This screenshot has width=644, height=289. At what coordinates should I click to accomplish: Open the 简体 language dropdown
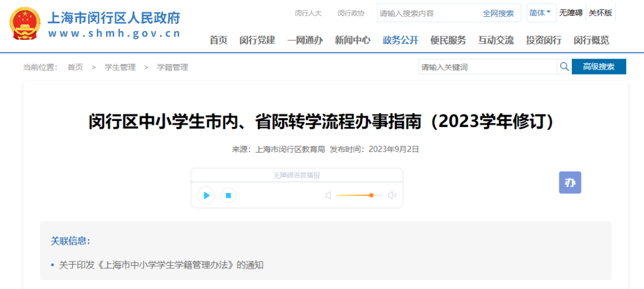point(540,13)
